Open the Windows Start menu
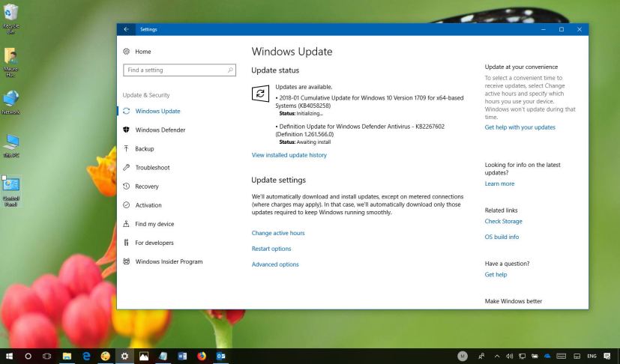This screenshot has height=364, width=620. pos(9,356)
